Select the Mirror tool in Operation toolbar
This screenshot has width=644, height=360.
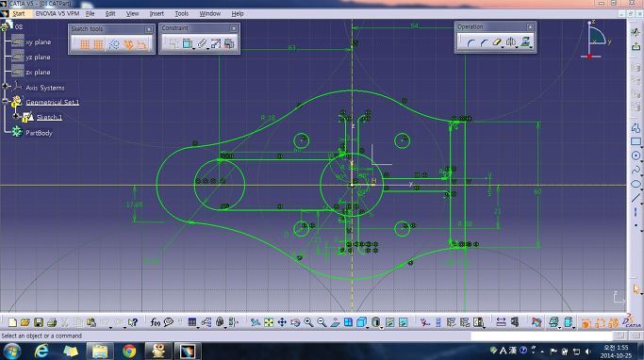[x=510, y=42]
